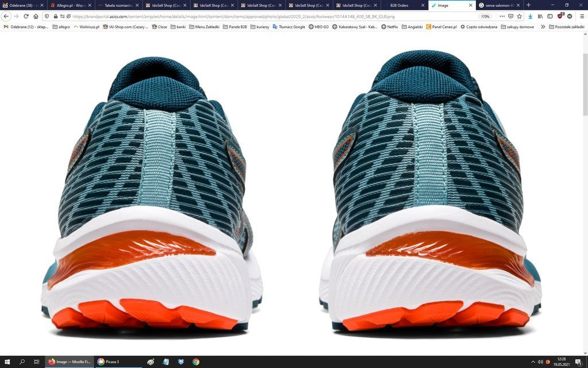Toggle the sidebar view icon
This screenshot has height=368, width=588.
click(x=550, y=16)
